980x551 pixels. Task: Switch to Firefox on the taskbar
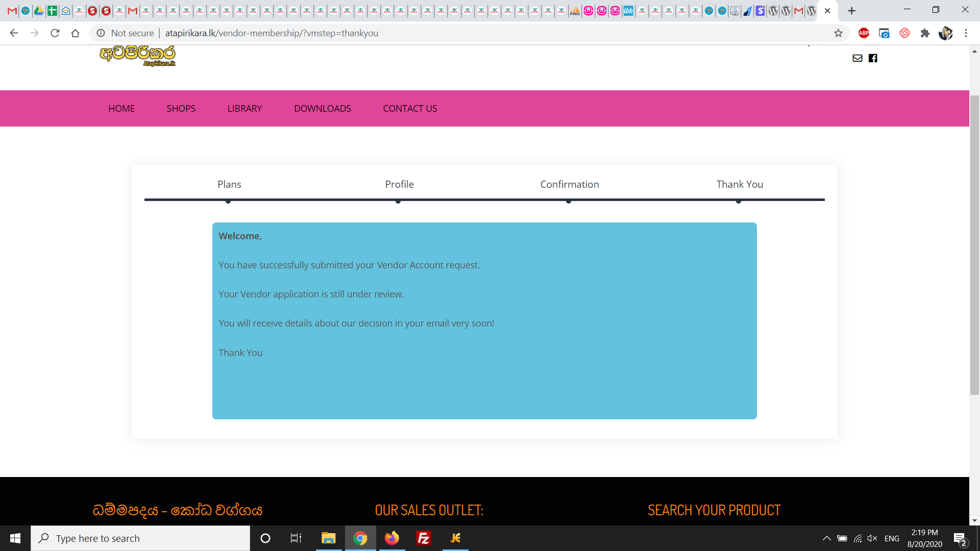[x=392, y=538]
